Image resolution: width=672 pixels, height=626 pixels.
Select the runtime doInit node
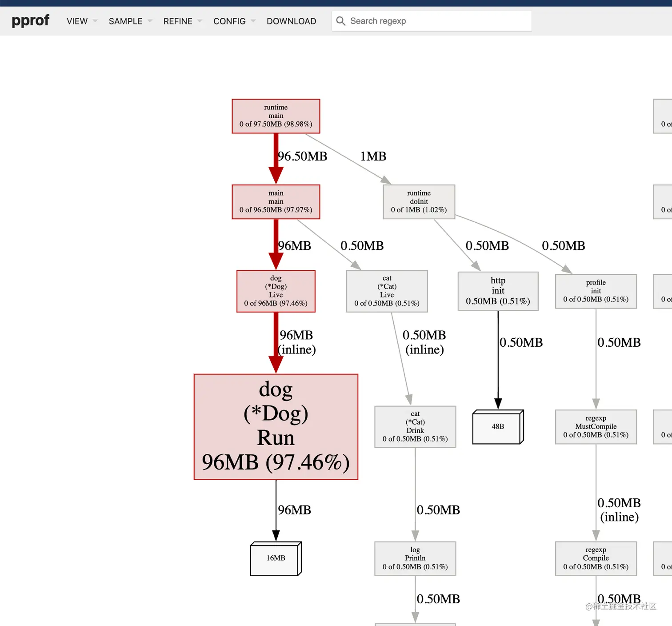[419, 202]
